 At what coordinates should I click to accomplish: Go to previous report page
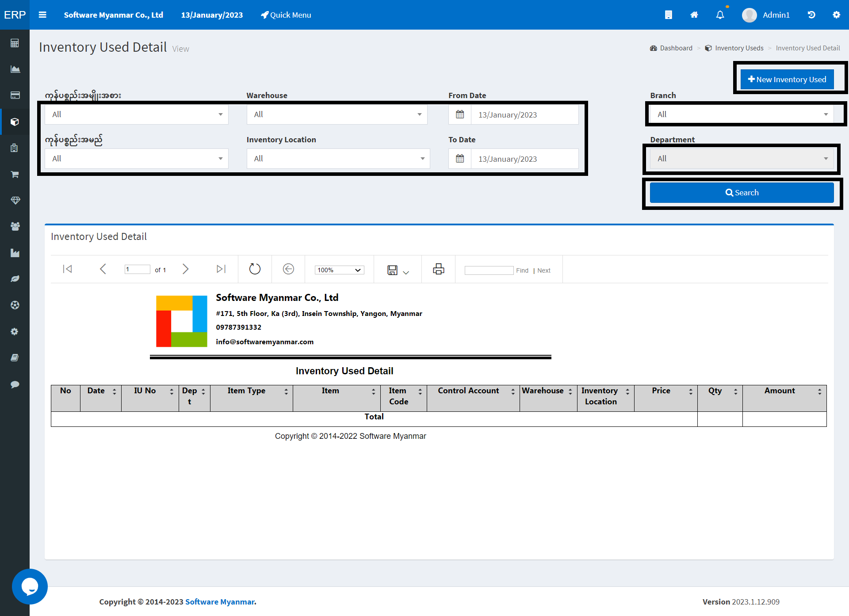coord(103,269)
